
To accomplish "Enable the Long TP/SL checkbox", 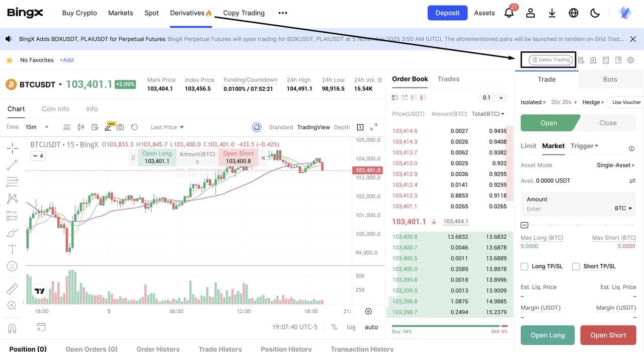I will point(524,266).
